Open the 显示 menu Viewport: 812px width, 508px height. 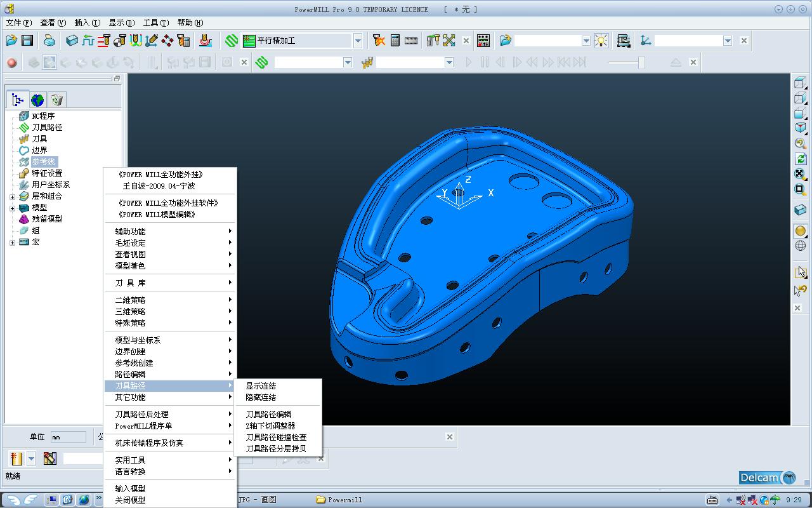point(121,23)
